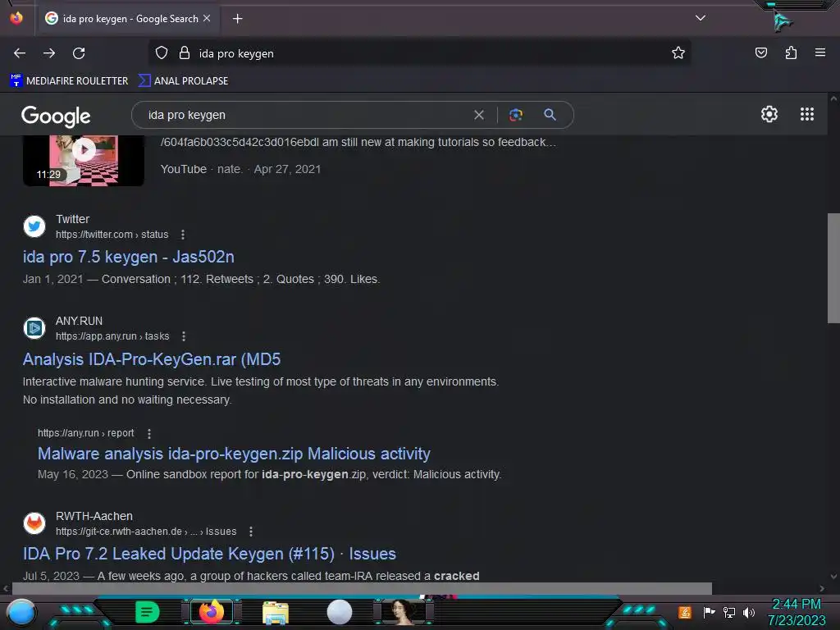
Task: Click the scroll right arrow at the bottom
Action: tap(822, 588)
